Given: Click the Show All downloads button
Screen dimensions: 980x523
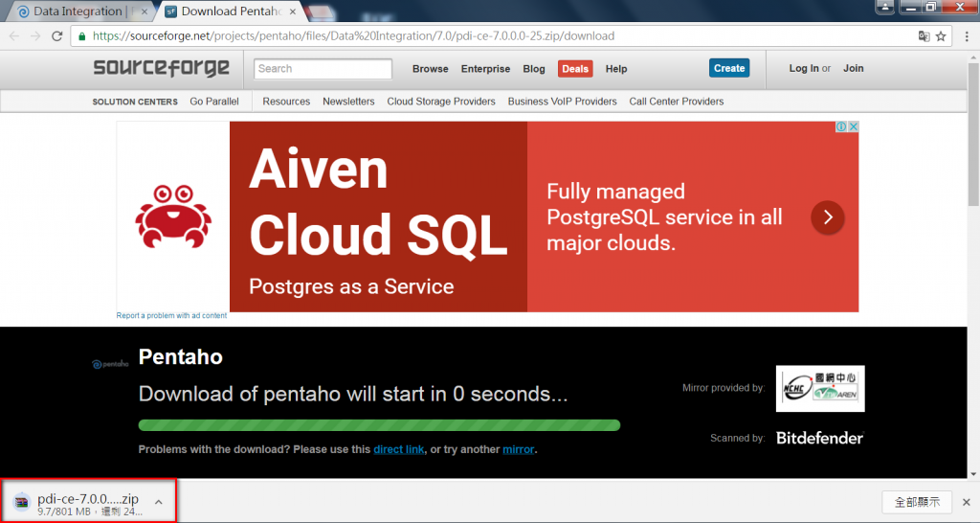Looking at the screenshot, I should click(x=917, y=502).
